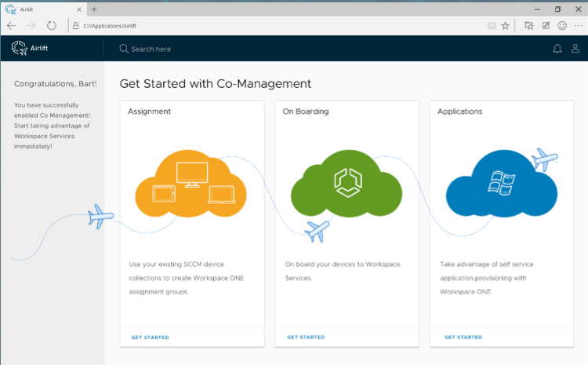Click the add notes pen icon
Image resolution: width=588 pixels, height=365 pixels.
pos(546,25)
